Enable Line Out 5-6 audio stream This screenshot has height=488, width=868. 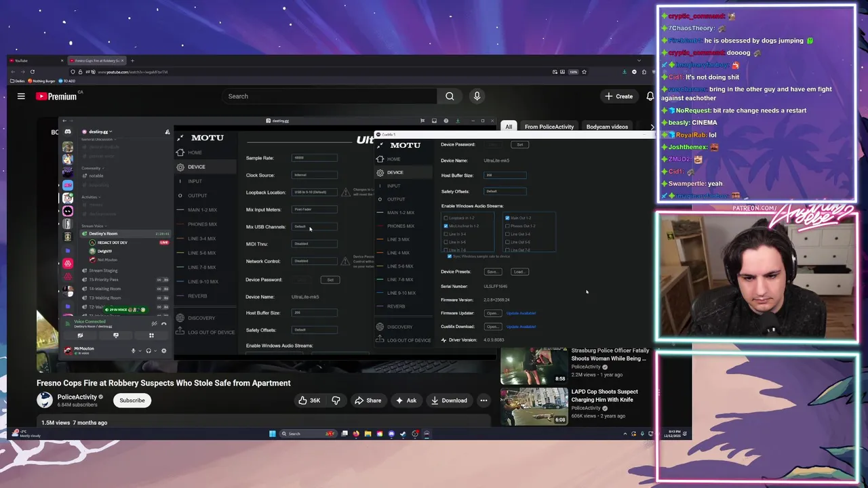(x=507, y=242)
